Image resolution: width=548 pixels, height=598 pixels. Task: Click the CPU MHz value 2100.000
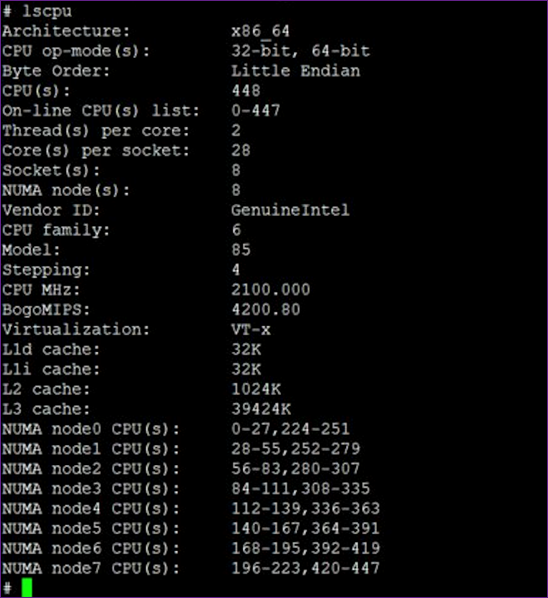coord(271,290)
